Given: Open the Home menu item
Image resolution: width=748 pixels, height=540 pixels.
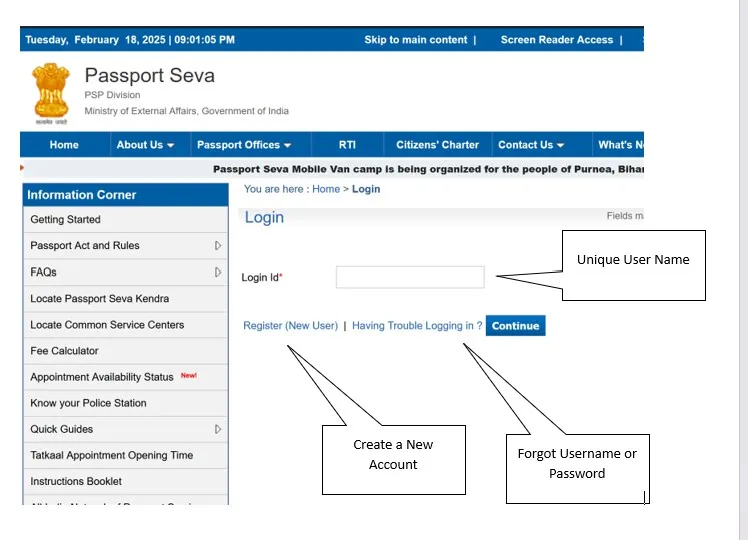Looking at the screenshot, I should coord(64,145).
